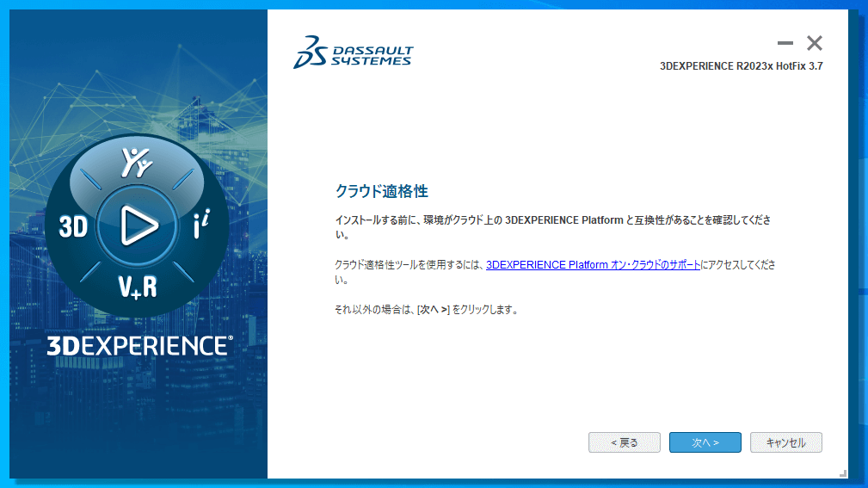Viewport: 868px width, 488px height.
Task: Click the それ以外の場合は instruction line
Action: click(x=427, y=310)
